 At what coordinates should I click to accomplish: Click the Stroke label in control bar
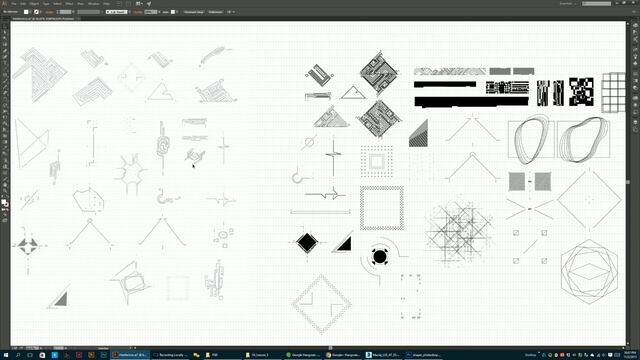(50, 12)
